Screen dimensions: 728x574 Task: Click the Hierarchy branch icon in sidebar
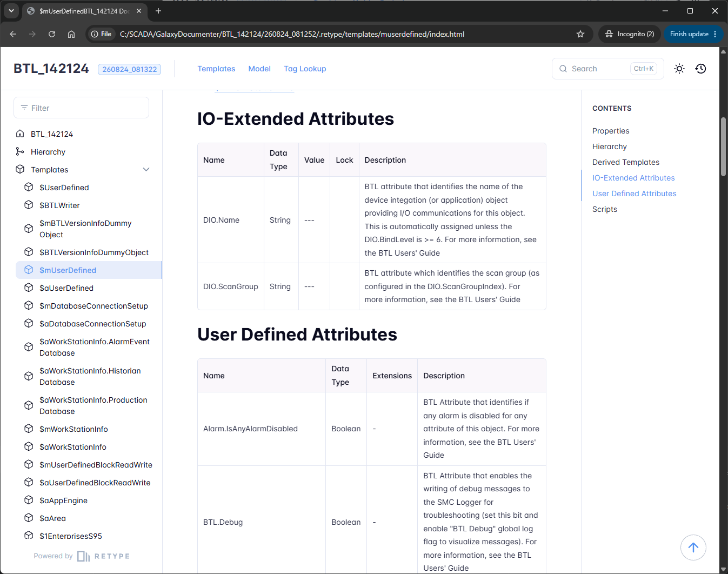pyautogui.click(x=20, y=151)
